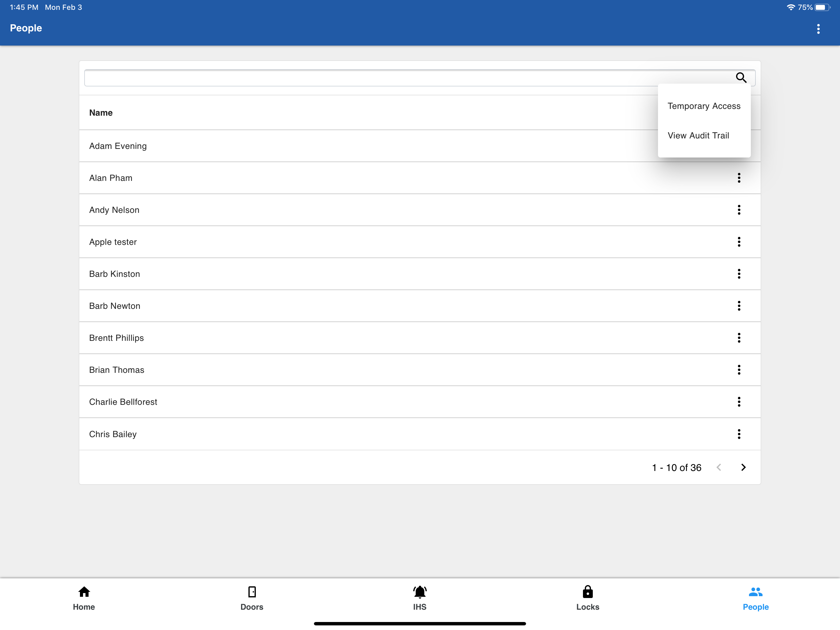Tap the 1:45 PM clock
The height and width of the screenshot is (630, 840).
[24, 7]
